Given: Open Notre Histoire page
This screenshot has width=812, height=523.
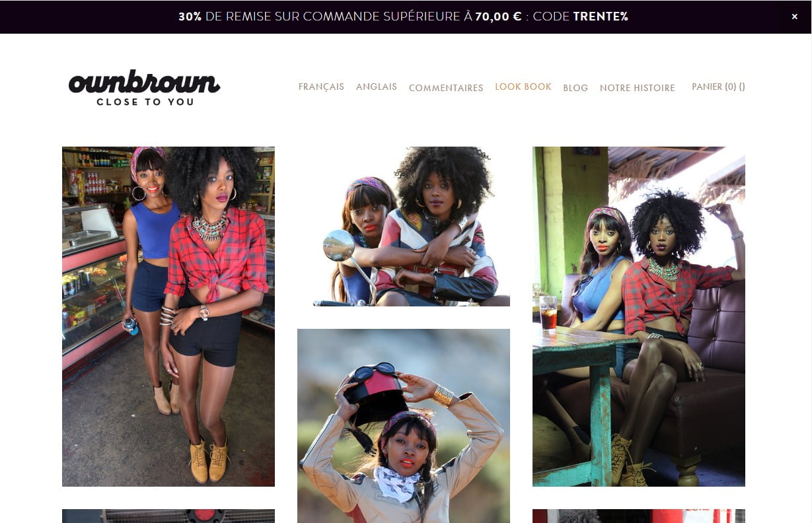Looking at the screenshot, I should [638, 88].
